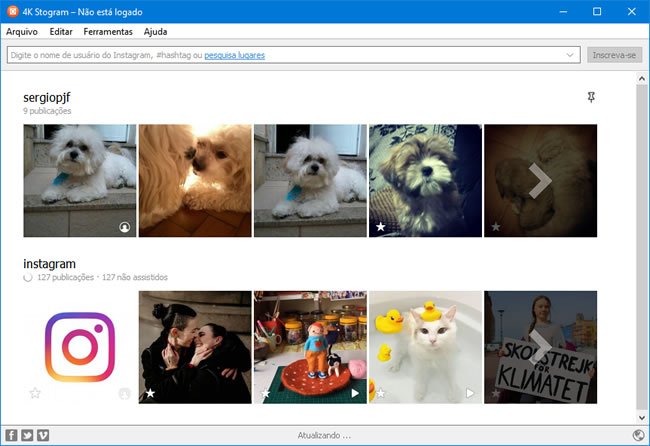650x446 pixels.
Task: Open the Twitter share icon
Action: [27, 435]
